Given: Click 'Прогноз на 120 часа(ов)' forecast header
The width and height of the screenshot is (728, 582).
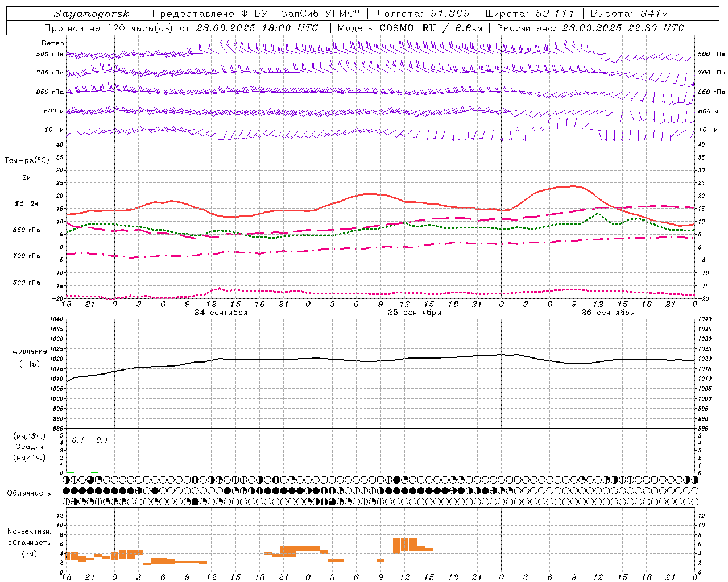Looking at the screenshot, I should click(x=109, y=28).
